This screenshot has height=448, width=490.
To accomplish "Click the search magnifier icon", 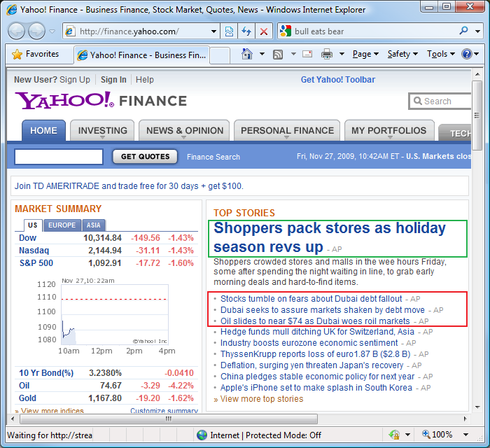I will pos(463,31).
